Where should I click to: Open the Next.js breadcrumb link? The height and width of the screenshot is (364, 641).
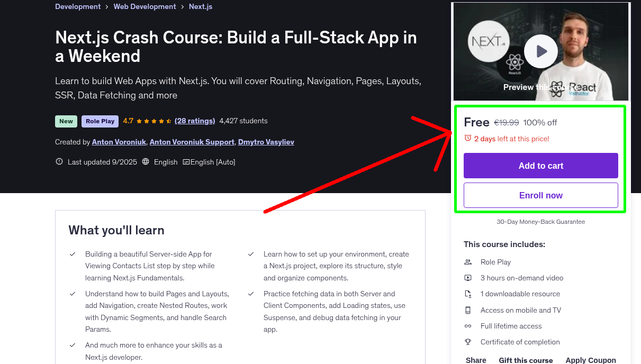click(x=201, y=7)
